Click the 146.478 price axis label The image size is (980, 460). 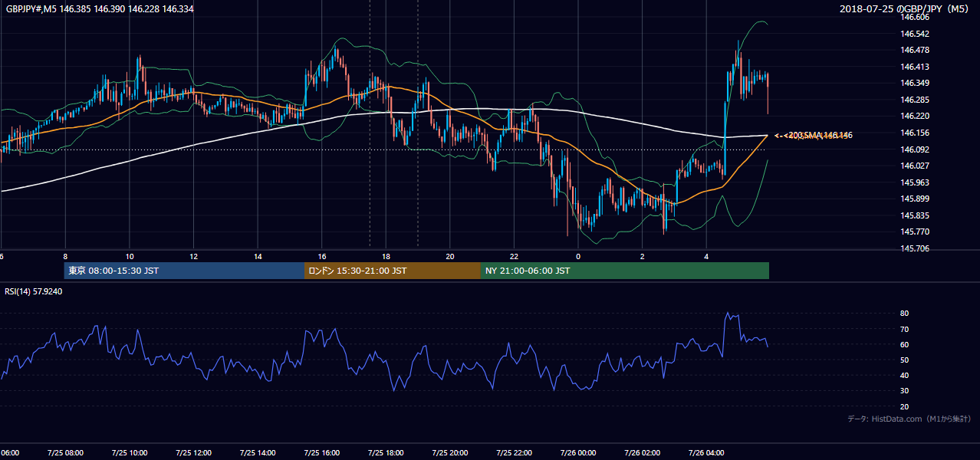(915, 50)
